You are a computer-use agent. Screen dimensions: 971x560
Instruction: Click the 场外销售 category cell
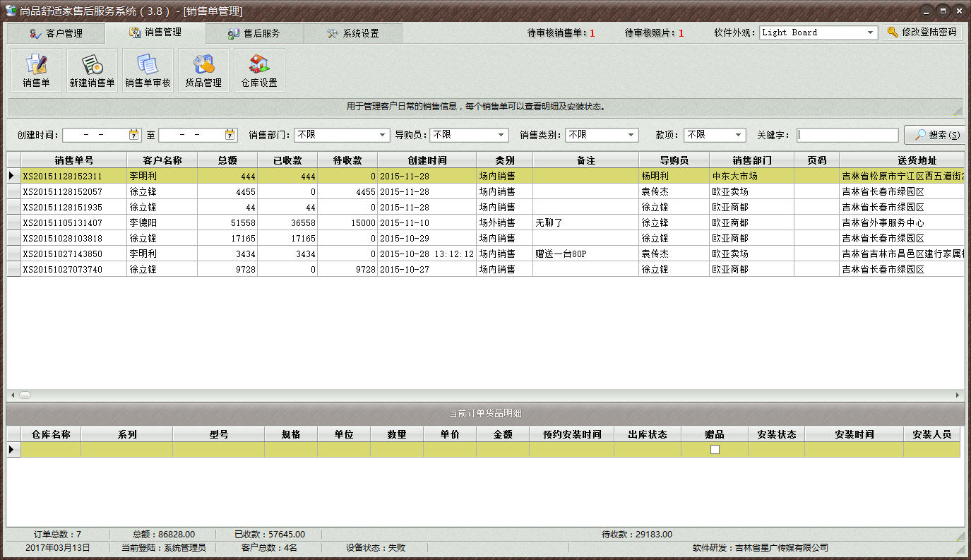tap(505, 222)
